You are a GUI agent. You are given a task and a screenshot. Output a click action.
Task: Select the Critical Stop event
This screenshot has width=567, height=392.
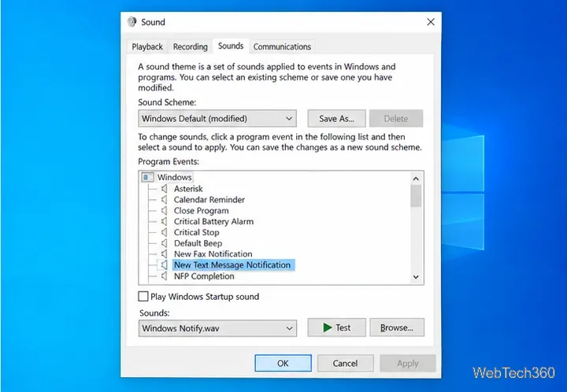196,232
